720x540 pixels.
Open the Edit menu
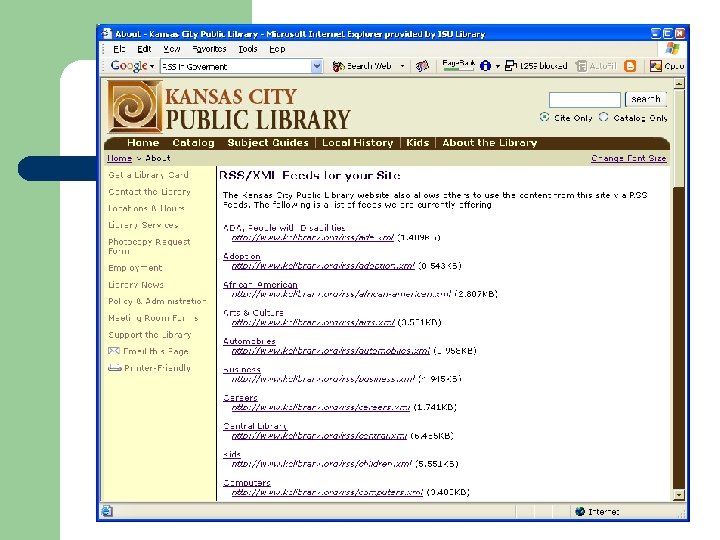click(144, 49)
